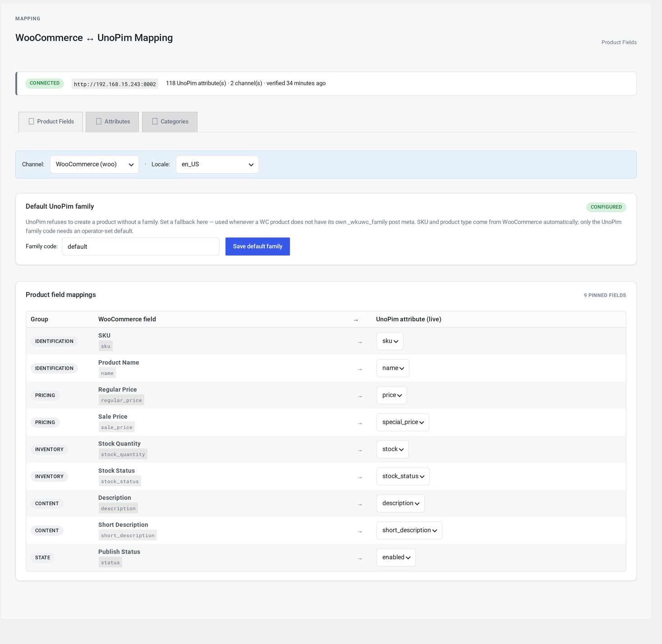Click the IDENTIFICATION badge in the SKU row

click(54, 342)
